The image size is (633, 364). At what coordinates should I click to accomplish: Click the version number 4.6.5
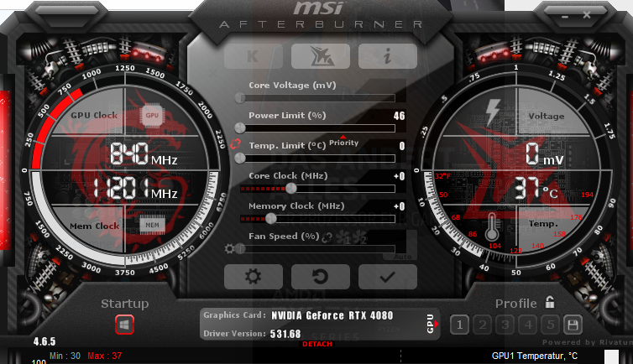click(44, 342)
